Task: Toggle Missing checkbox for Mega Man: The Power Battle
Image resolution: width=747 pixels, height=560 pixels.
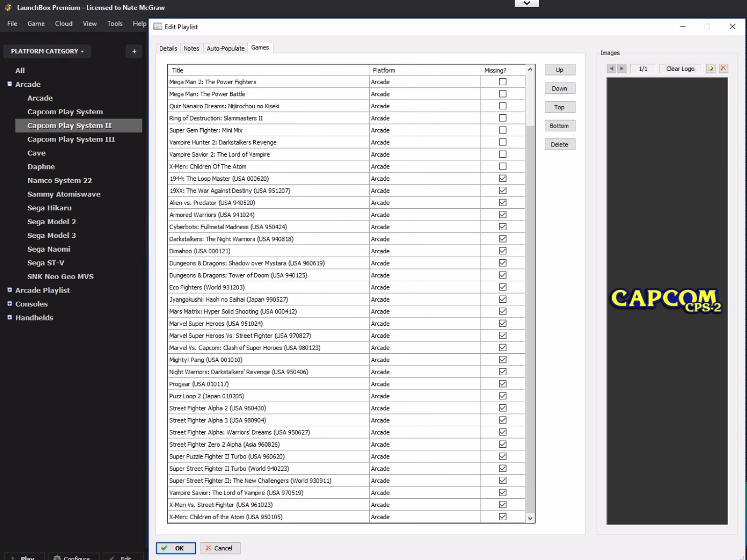Action: 503,94
